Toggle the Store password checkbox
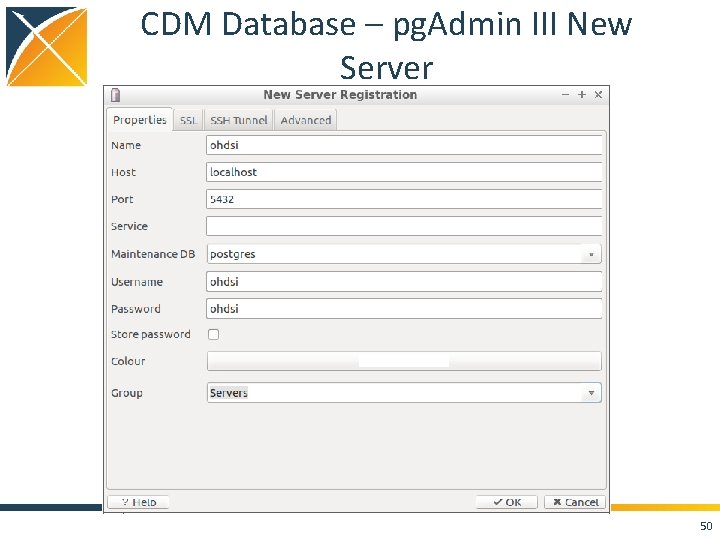This screenshot has width=720, height=540. pyautogui.click(x=214, y=334)
